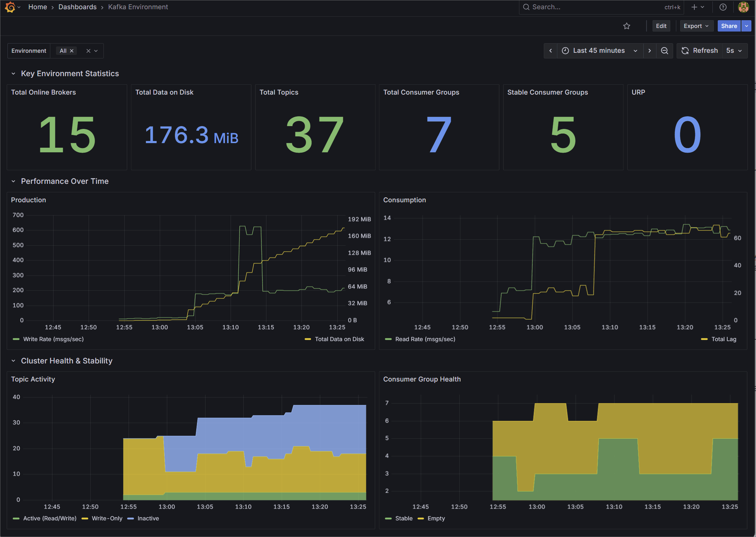
Task: Open user profile avatar
Action: (743, 7)
